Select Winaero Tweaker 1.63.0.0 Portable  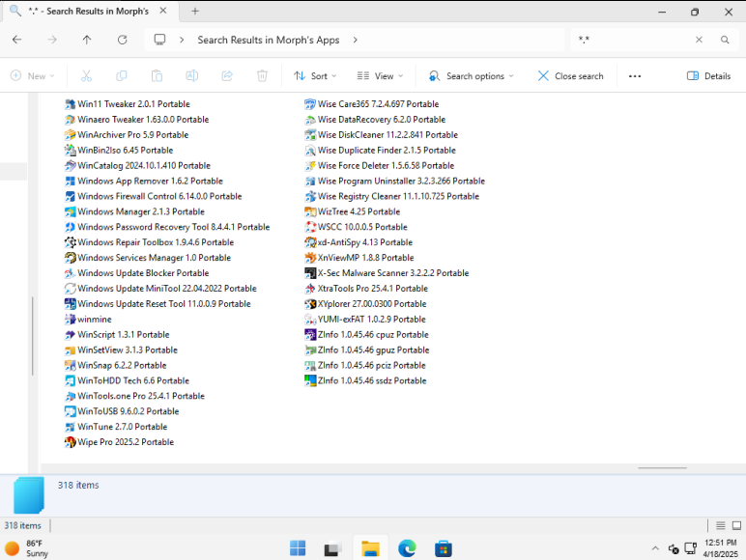136,120
